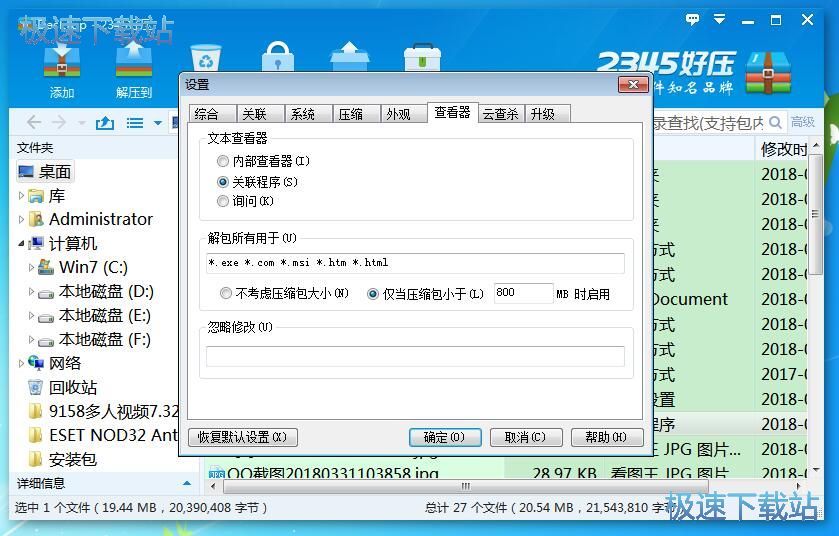Expand the 本地磁盘 (D:) node

pos(31,292)
